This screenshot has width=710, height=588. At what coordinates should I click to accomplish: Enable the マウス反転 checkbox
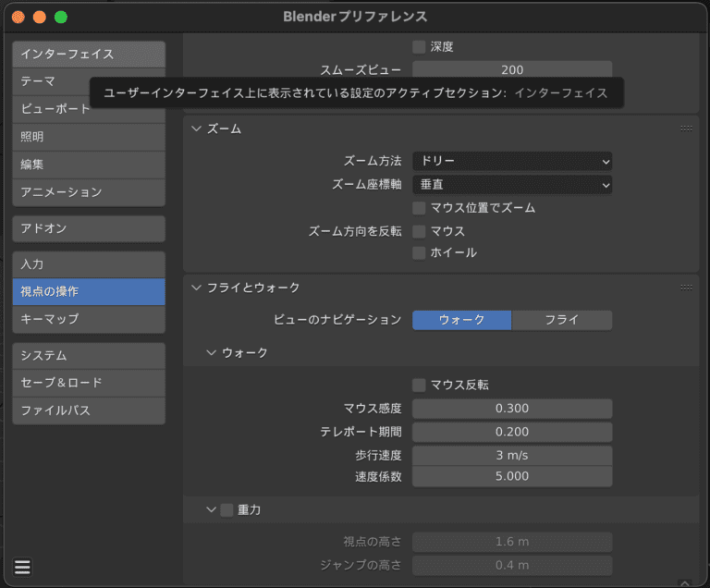[x=419, y=385]
